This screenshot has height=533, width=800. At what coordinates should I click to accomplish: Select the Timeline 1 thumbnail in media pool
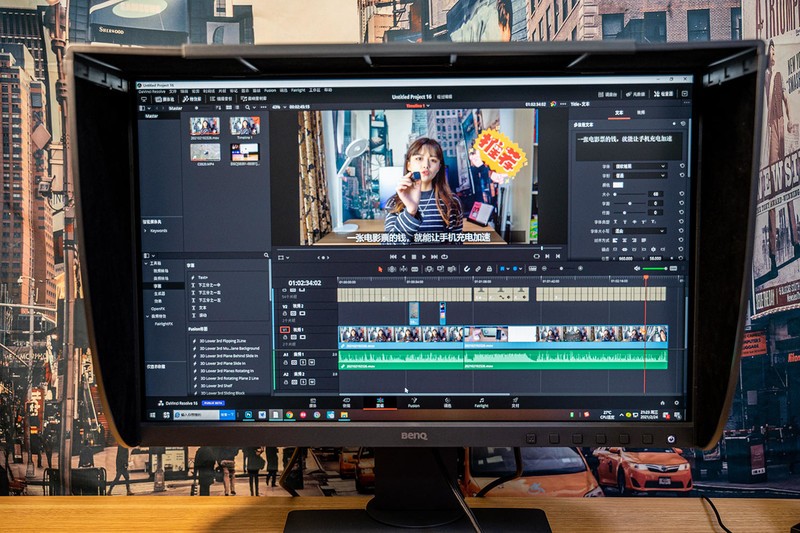click(245, 128)
